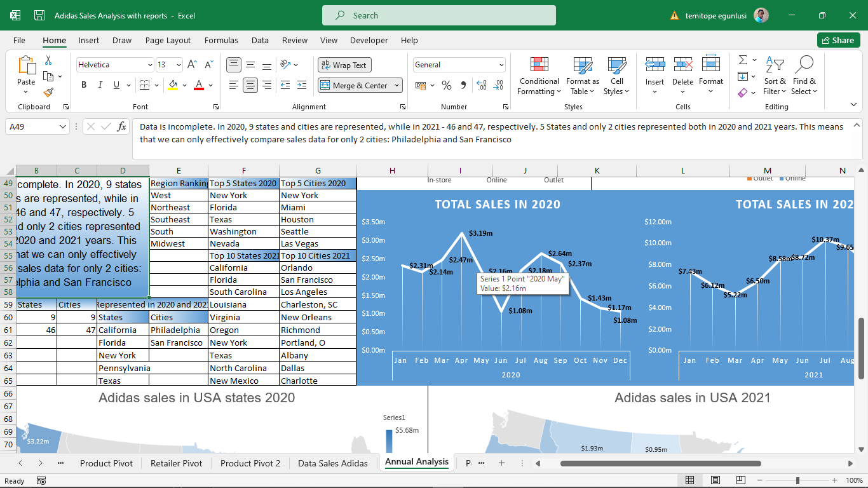Screen dimensions: 868x488
Task: Apply Comma Style format
Action: coord(463,85)
